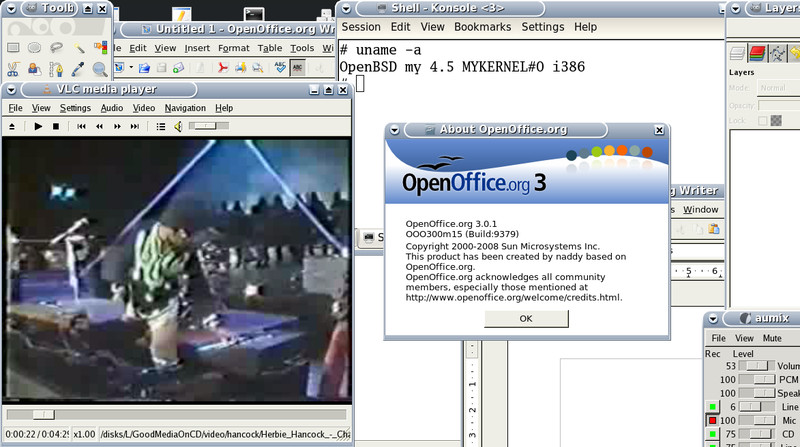Select the Free Select lasso tool
Screen dimensions: 800x447
[x=56, y=48]
